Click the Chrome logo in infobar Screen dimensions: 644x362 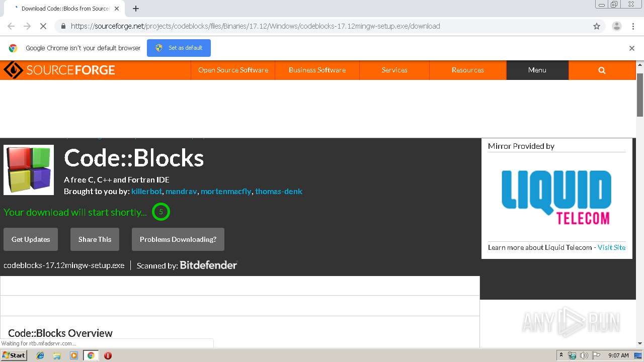(13, 48)
